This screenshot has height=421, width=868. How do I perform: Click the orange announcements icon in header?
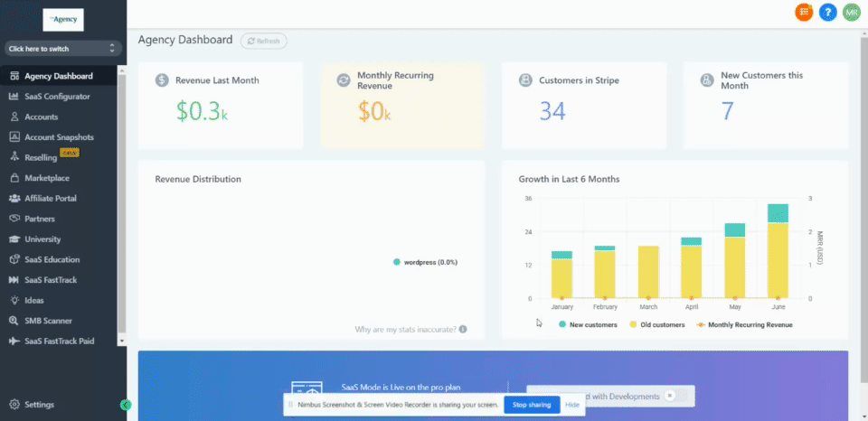tap(804, 13)
